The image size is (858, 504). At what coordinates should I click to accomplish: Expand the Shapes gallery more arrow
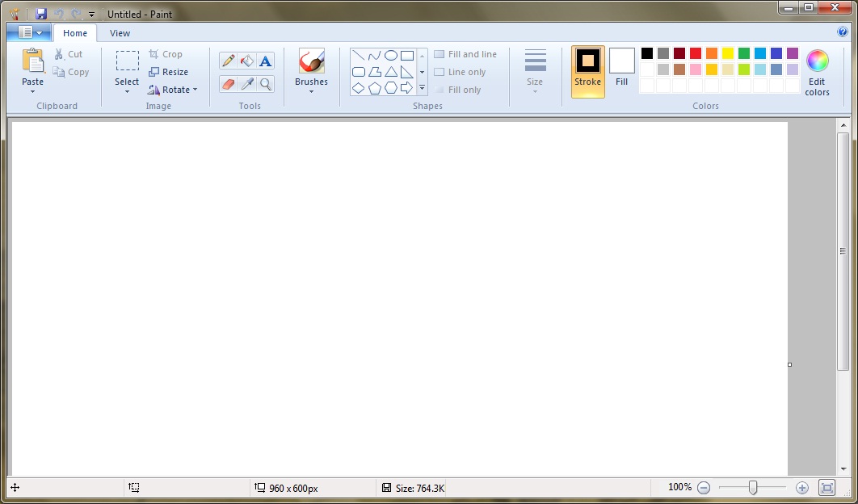(x=422, y=89)
